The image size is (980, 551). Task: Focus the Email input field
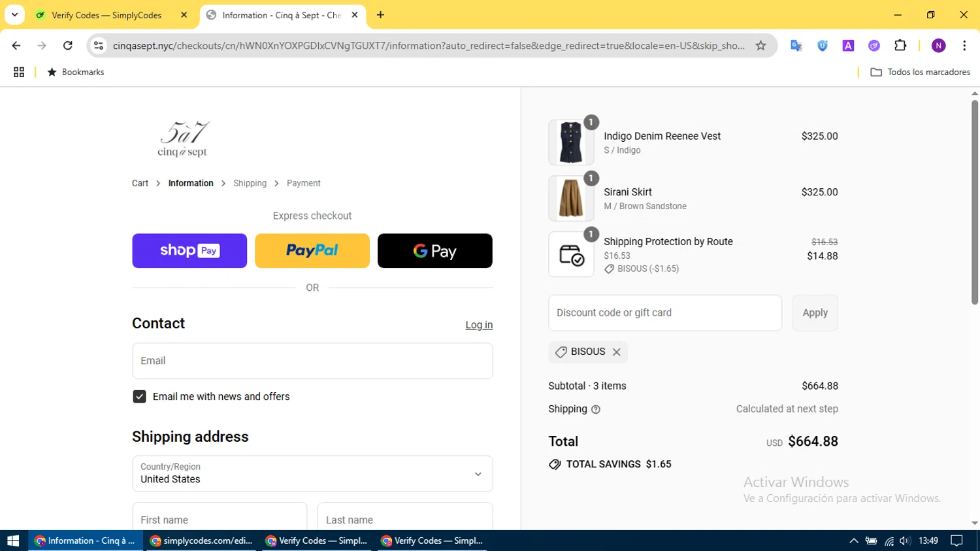312,361
